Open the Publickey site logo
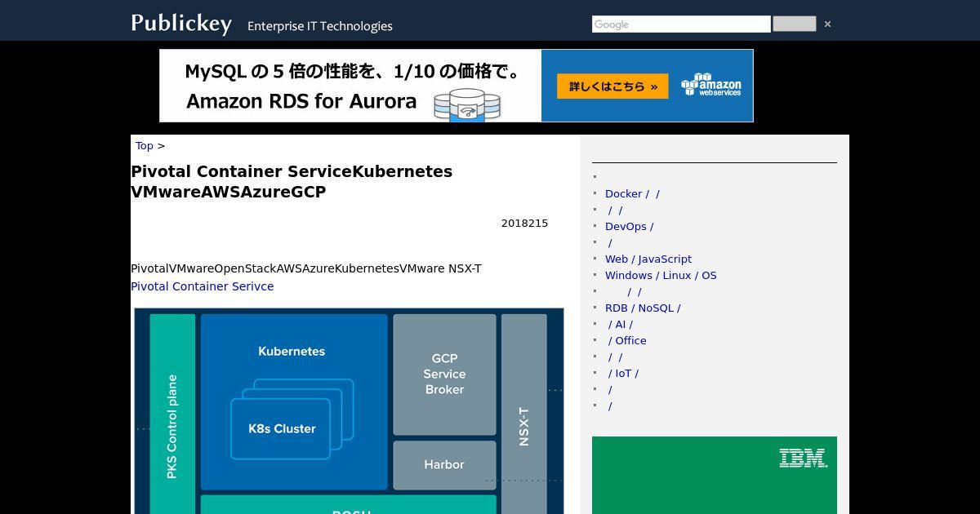Image resolution: width=980 pixels, height=514 pixels. pyautogui.click(x=181, y=23)
